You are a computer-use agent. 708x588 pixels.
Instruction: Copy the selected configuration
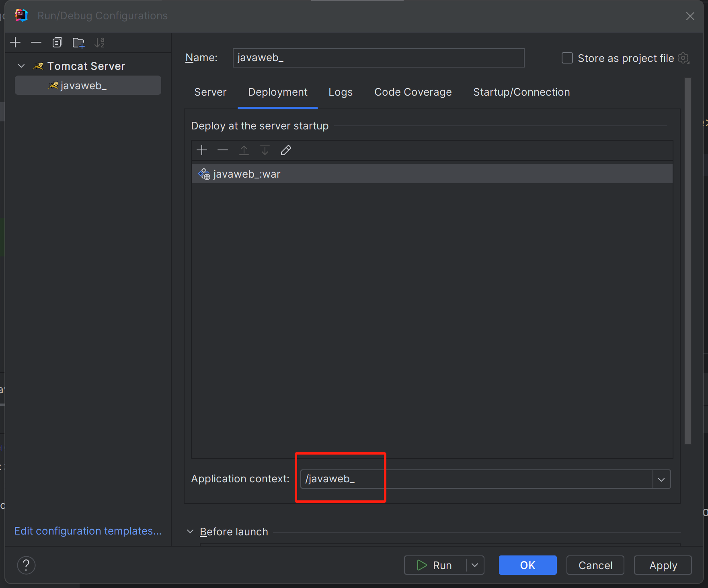click(57, 42)
